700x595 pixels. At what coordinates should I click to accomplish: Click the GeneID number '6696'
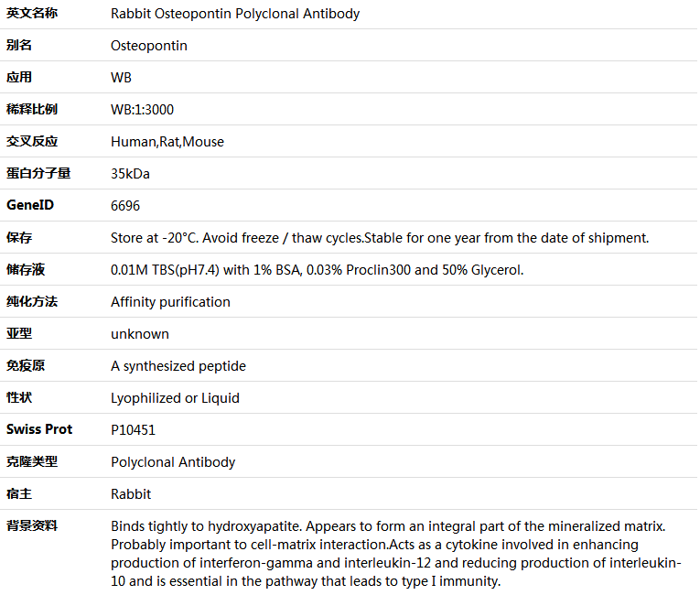click(125, 206)
